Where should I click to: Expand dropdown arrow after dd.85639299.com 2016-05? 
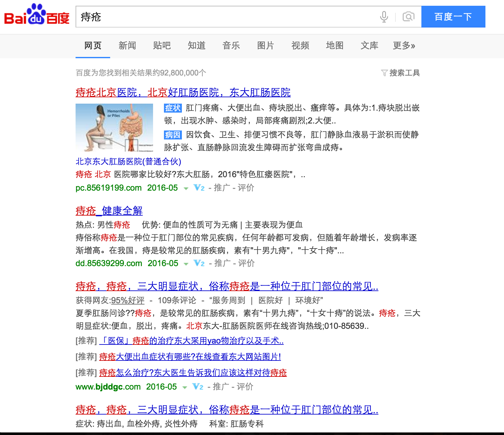tap(186, 264)
